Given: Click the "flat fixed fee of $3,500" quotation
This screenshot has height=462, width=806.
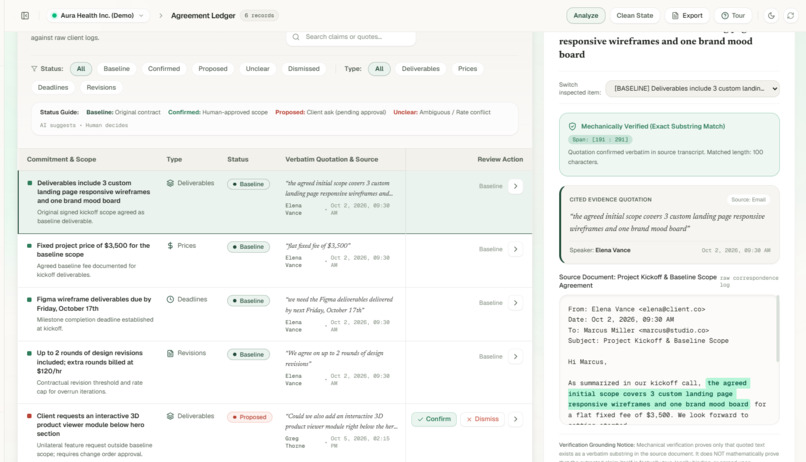Looking at the screenshot, I should tap(318, 246).
